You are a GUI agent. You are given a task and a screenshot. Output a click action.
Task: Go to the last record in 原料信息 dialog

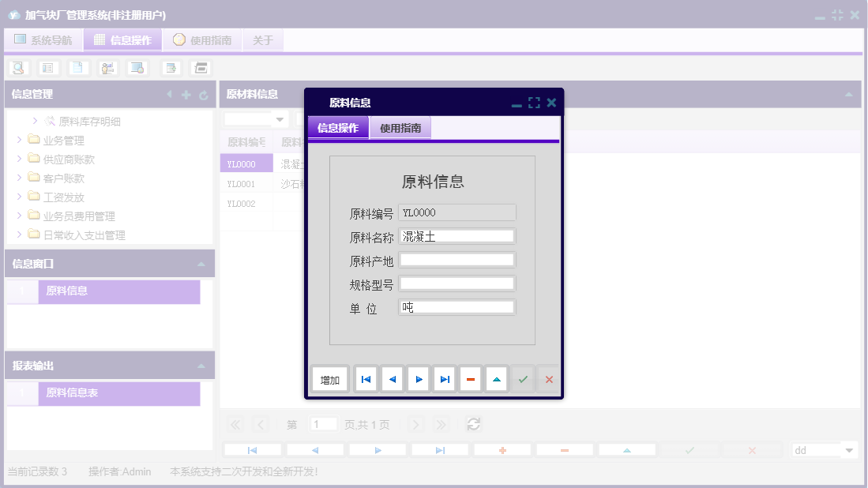tap(444, 379)
